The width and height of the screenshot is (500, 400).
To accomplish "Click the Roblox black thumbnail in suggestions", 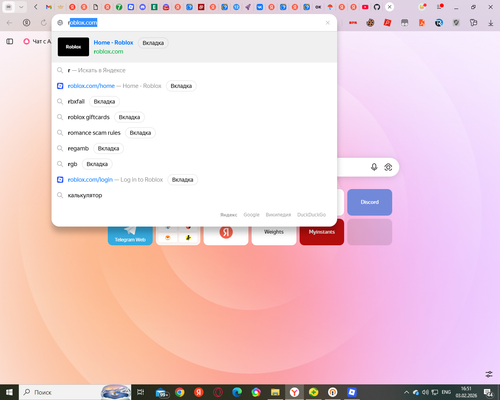I will [73, 47].
